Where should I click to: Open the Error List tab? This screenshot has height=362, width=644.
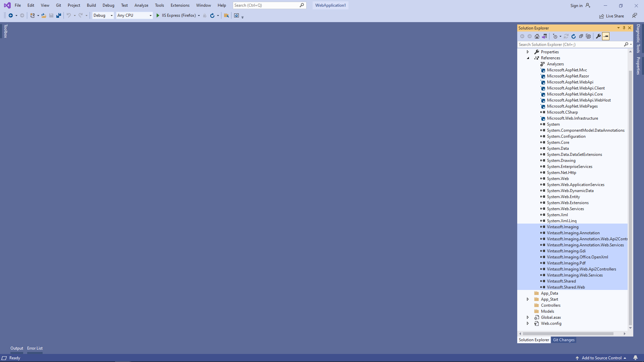pos(35,348)
